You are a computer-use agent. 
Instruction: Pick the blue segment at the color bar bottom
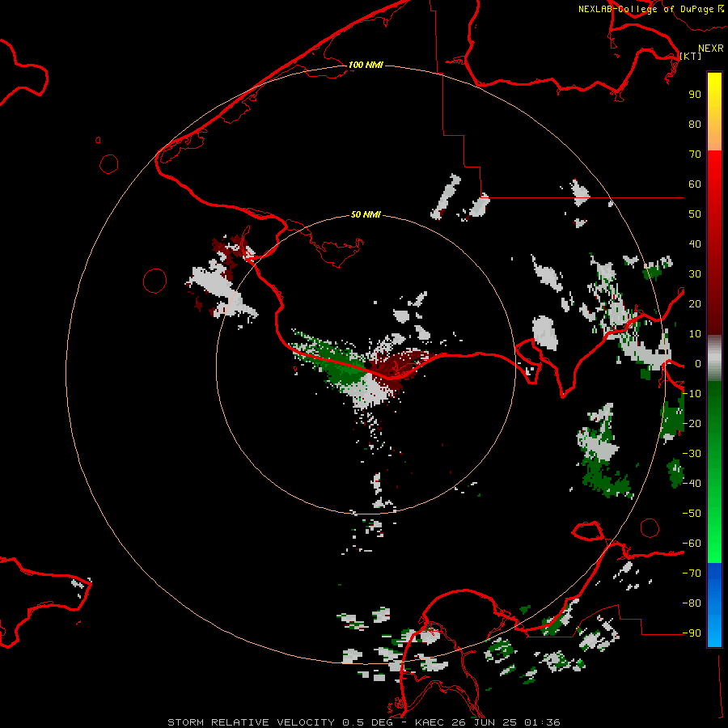[x=714, y=604]
